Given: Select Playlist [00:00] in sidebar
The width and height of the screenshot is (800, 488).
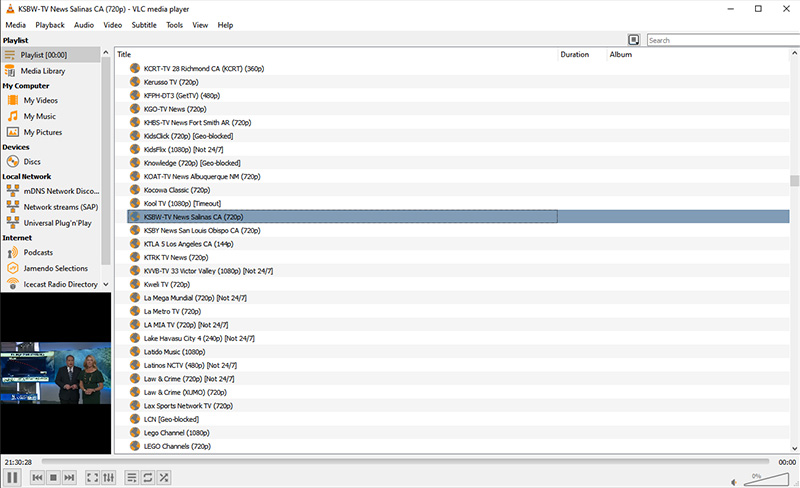Looking at the screenshot, I should 51,55.
